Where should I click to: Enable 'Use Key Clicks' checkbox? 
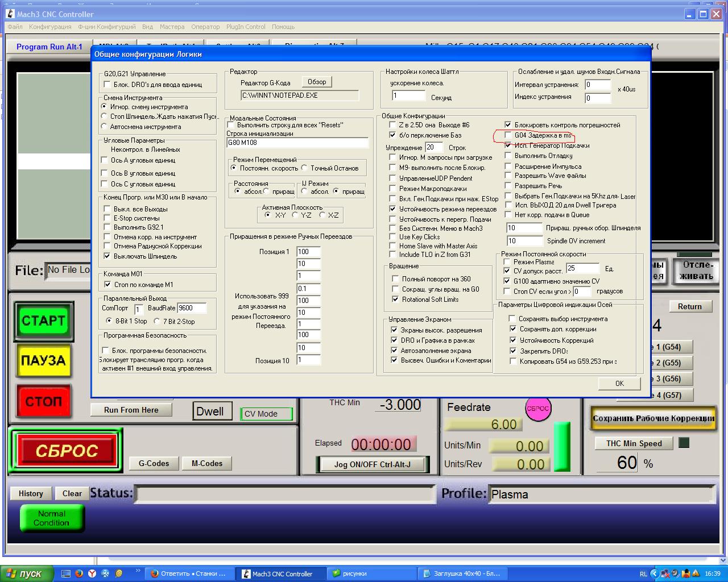pyautogui.click(x=392, y=237)
